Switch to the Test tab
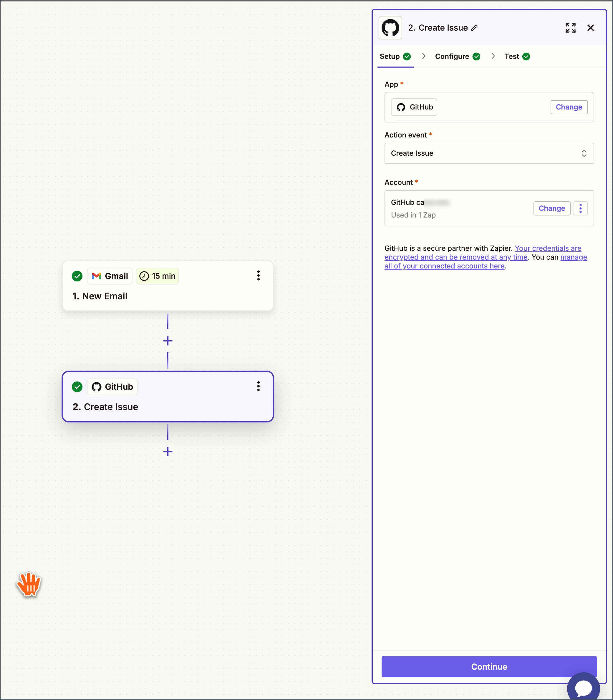Screen dimensions: 613x700 [517, 57]
